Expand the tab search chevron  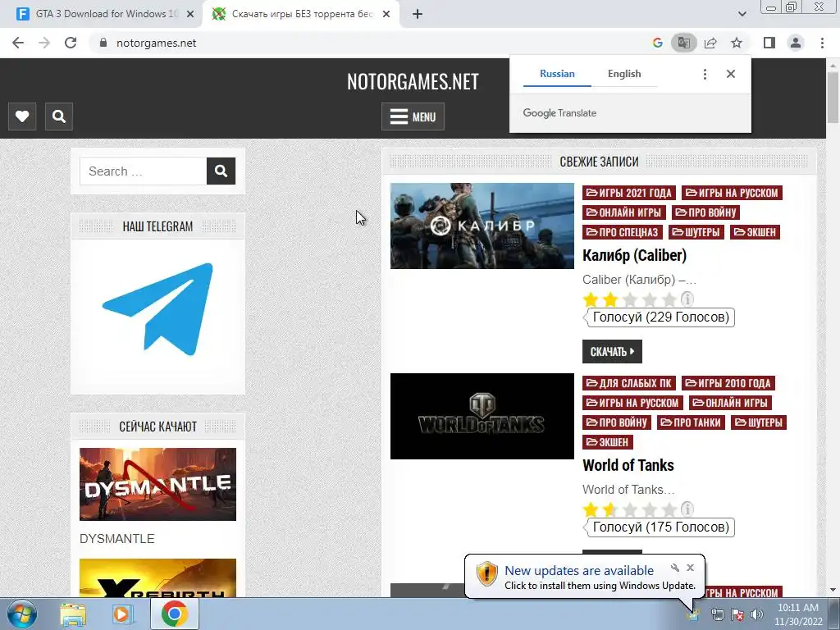(x=742, y=14)
